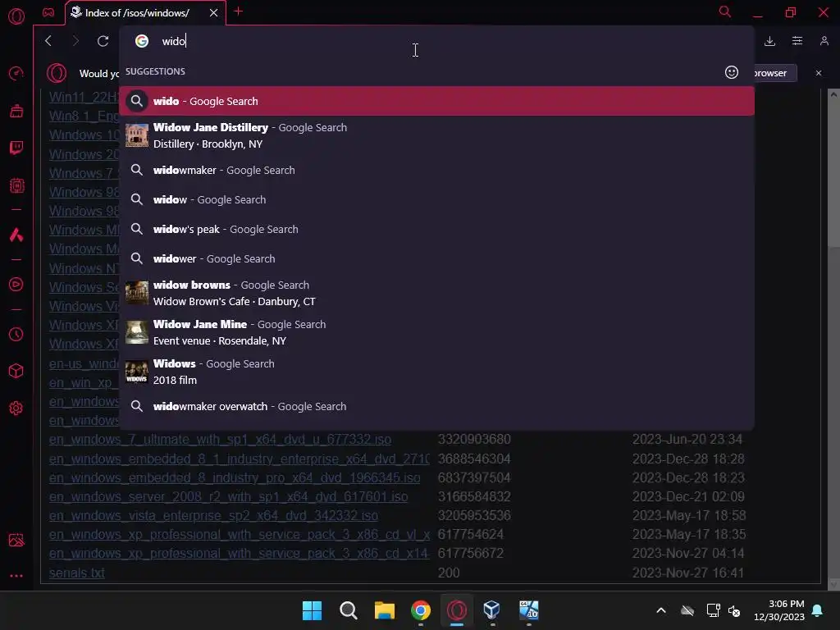The width and height of the screenshot is (840, 630).
Task: Open a new tab with plus button
Action: [x=239, y=11]
